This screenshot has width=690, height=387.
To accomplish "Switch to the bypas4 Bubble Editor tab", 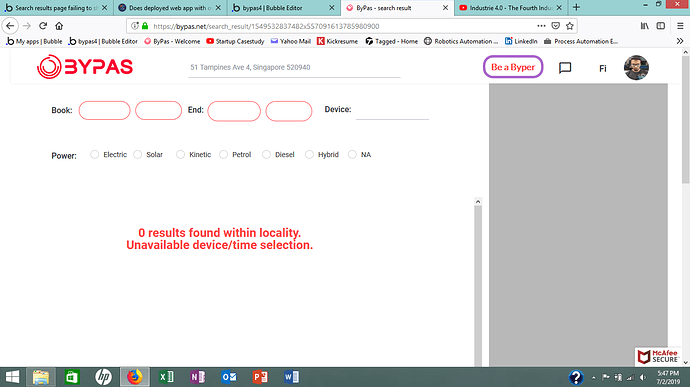I will [x=284, y=8].
